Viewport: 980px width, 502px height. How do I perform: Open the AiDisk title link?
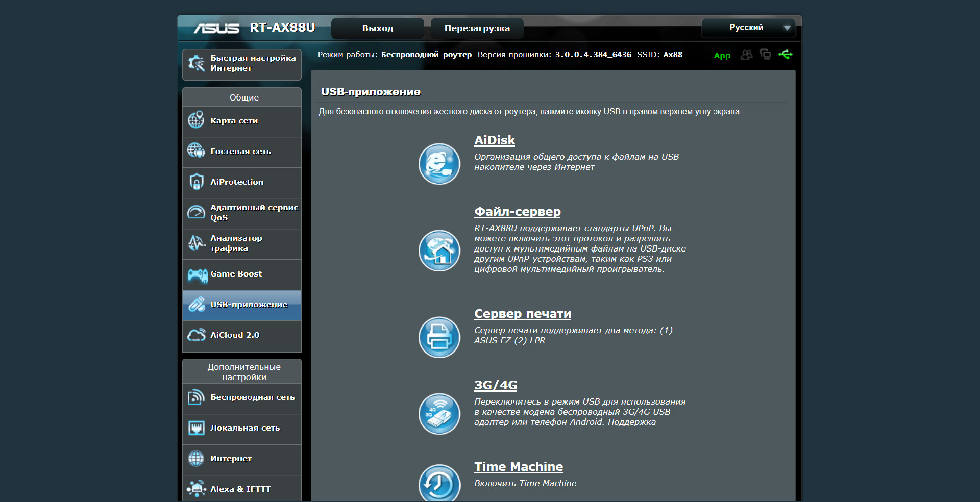[x=495, y=140]
